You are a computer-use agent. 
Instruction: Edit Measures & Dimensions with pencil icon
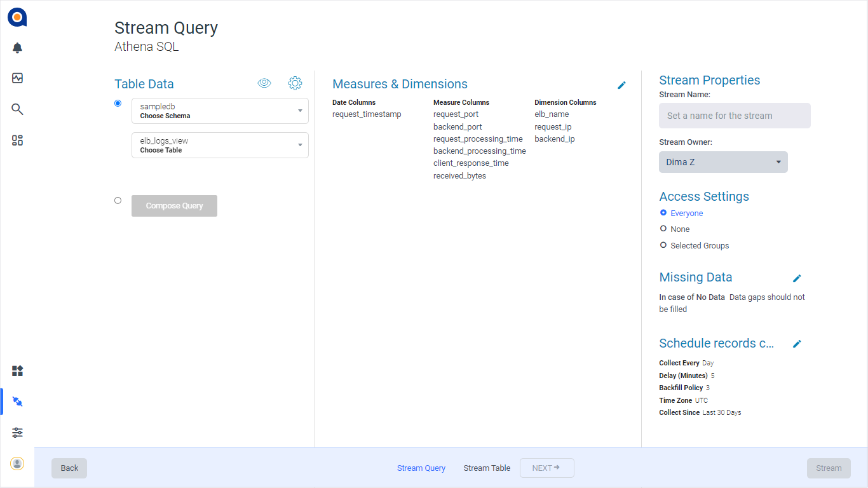621,85
